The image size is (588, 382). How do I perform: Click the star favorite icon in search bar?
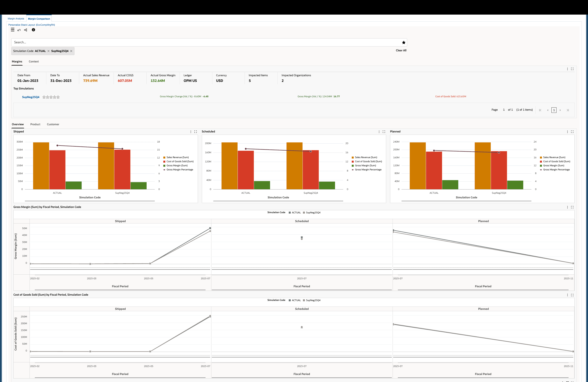403,43
